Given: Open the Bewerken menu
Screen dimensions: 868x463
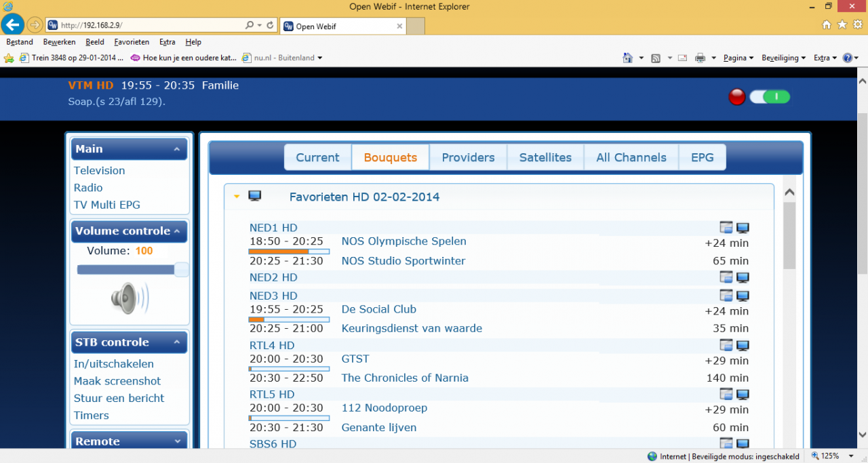Looking at the screenshot, I should pyautogui.click(x=59, y=42).
